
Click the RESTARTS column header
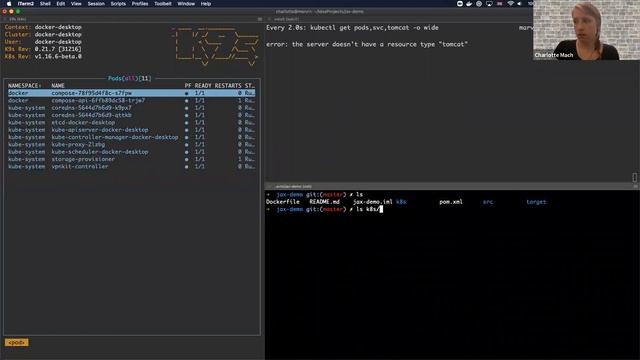(228, 86)
